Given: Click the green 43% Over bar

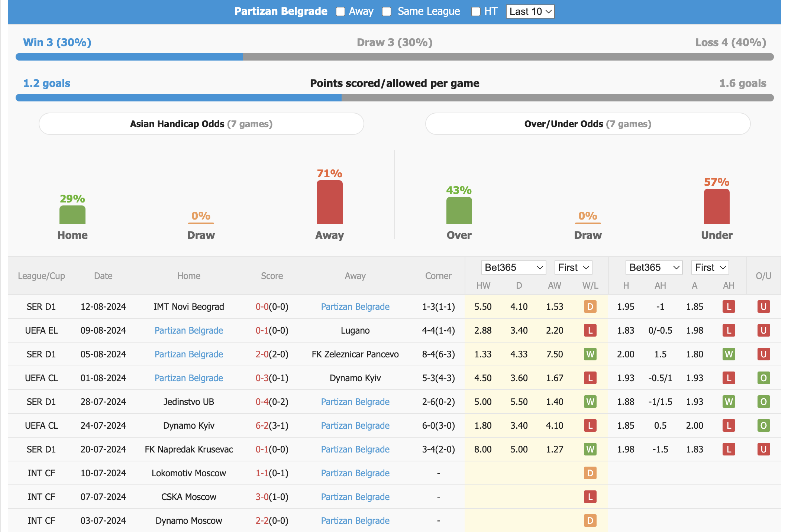Looking at the screenshot, I should 459,210.
